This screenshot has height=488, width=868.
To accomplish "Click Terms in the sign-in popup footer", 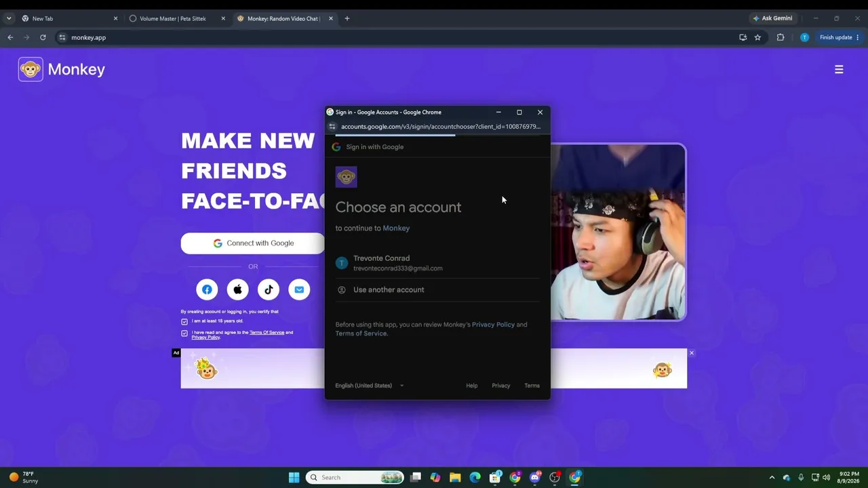I will pos(532,386).
